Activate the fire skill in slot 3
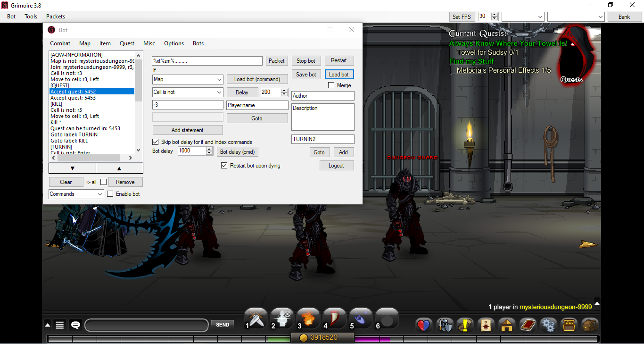This screenshot has height=344, width=644. [308, 318]
